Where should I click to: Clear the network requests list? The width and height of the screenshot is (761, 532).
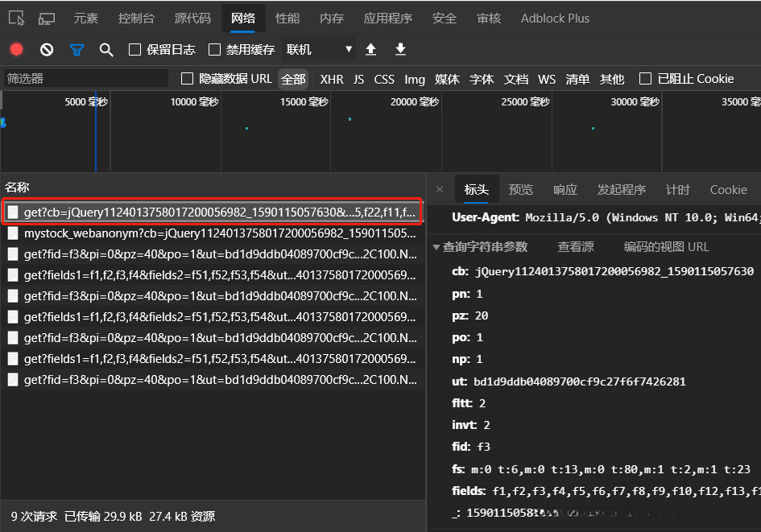tap(46, 48)
